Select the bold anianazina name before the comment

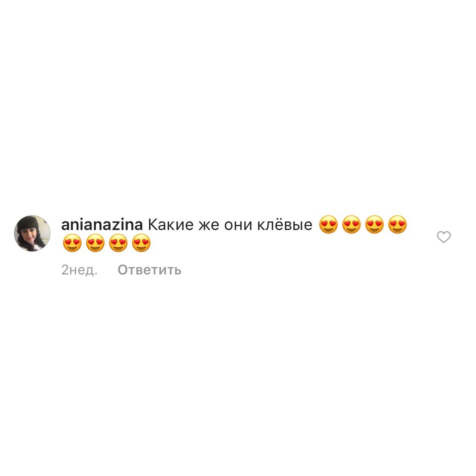click(102, 225)
